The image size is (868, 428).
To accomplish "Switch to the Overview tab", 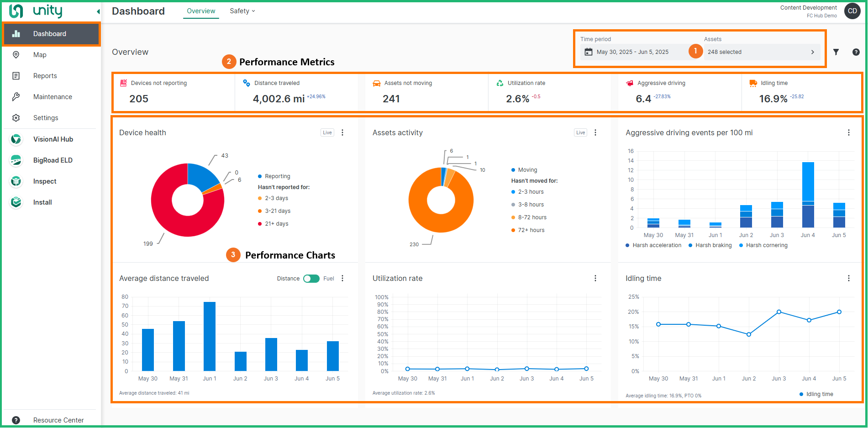I will tap(200, 11).
